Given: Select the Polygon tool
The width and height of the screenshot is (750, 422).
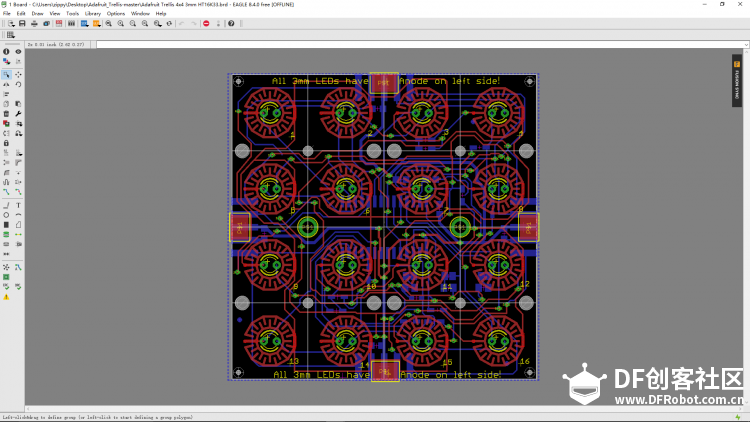Looking at the screenshot, I should 18,225.
